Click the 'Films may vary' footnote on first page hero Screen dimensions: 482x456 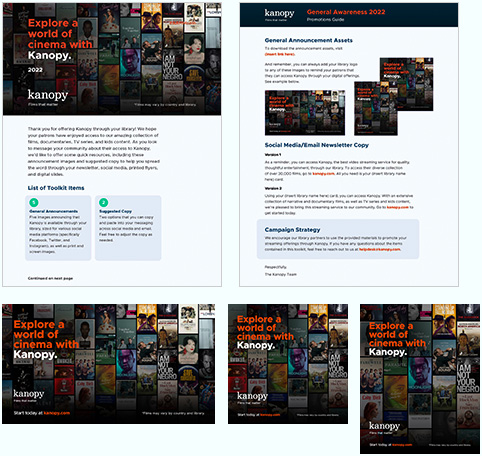tap(165, 105)
